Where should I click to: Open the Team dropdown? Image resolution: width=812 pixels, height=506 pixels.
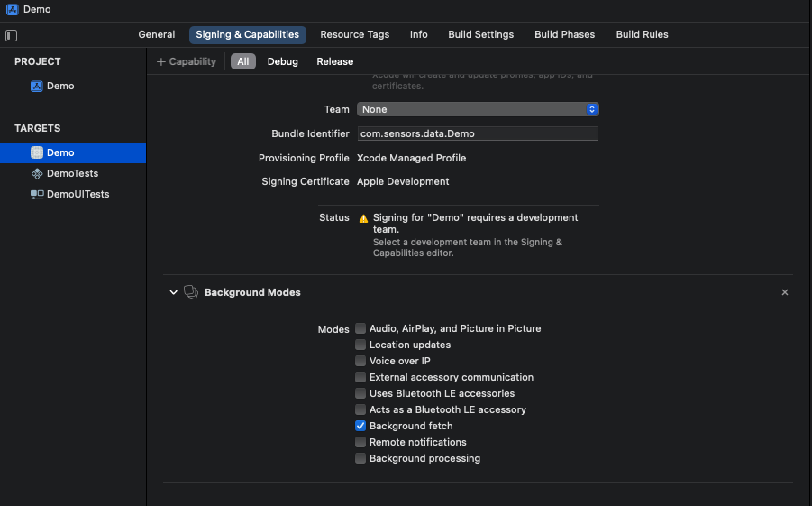pos(478,109)
